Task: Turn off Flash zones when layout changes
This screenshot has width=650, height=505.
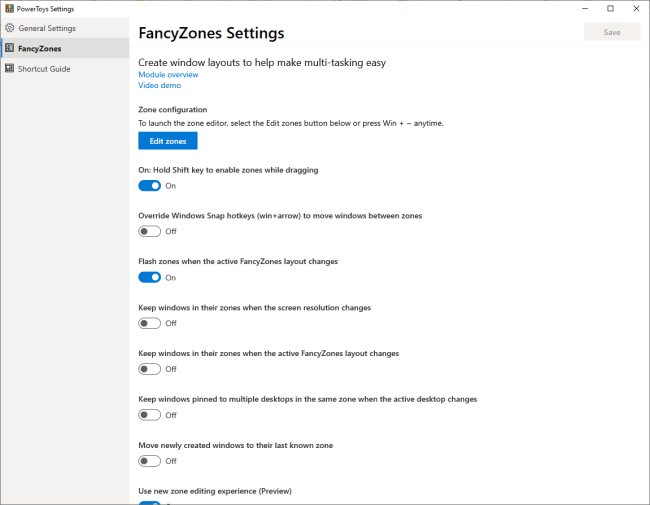Action: tap(149, 277)
